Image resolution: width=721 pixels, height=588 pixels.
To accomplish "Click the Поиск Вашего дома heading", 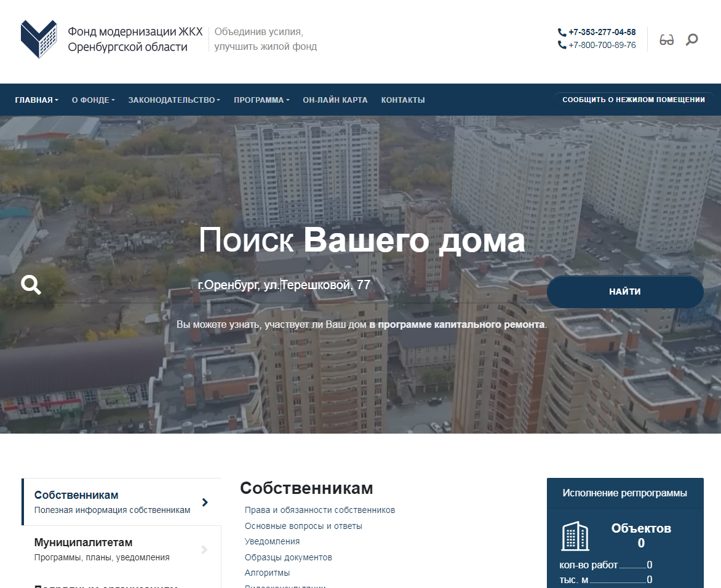I will pos(361,240).
